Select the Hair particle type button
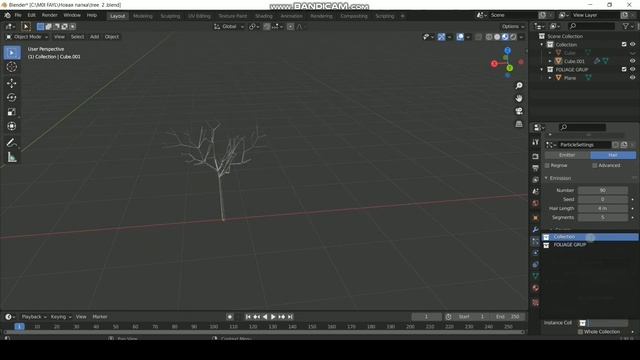The width and height of the screenshot is (640, 360). (x=613, y=155)
